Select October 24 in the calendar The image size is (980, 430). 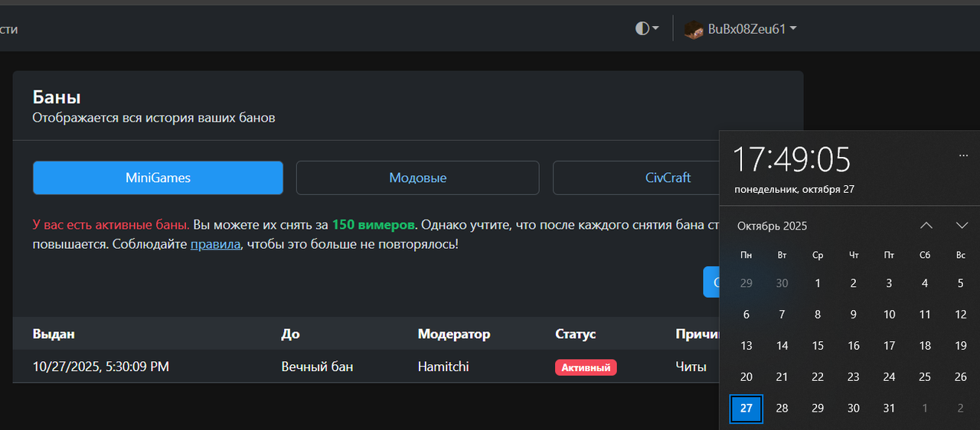pyautogui.click(x=889, y=377)
